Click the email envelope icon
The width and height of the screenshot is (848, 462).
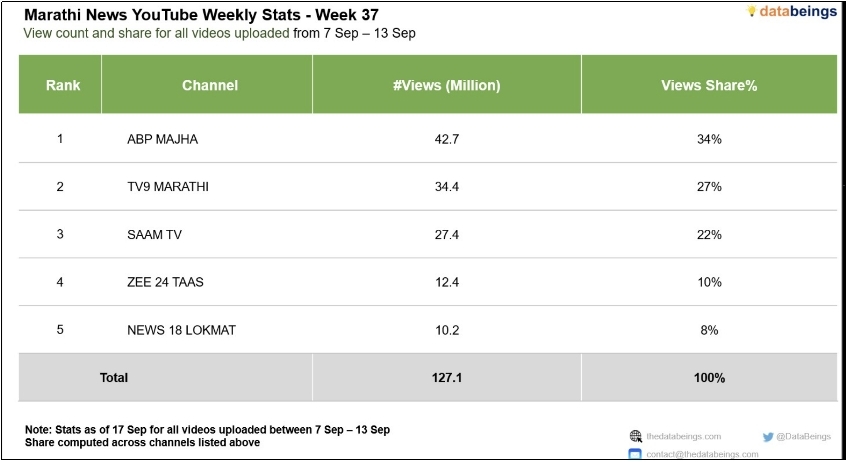click(x=635, y=454)
